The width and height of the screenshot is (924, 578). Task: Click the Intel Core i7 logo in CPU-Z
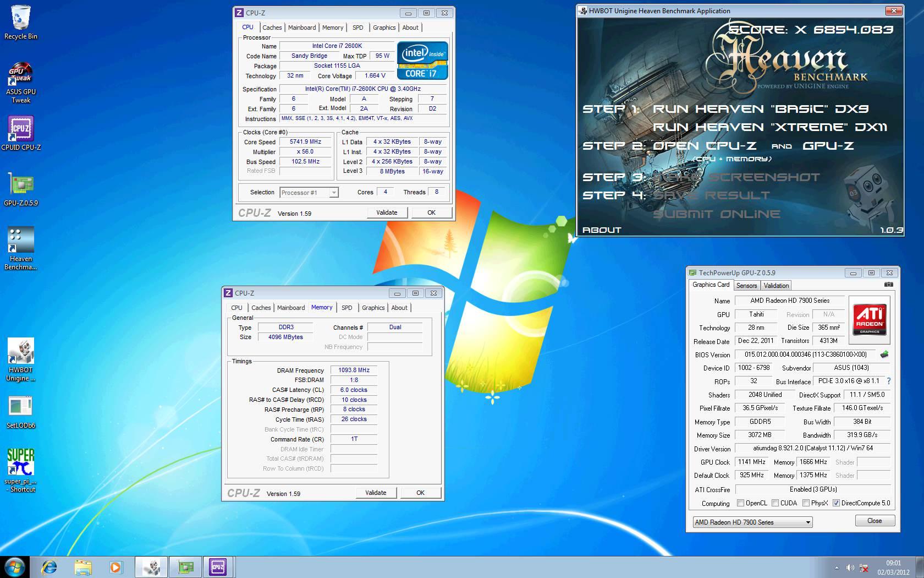point(422,61)
